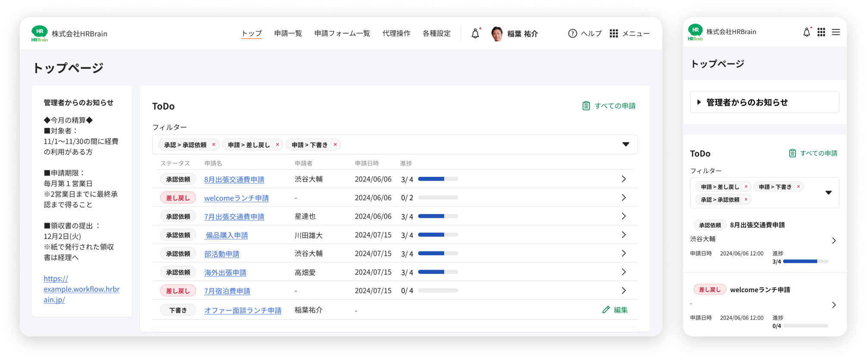Remove 申請 > 下書き chip in mobile filter
This screenshot has width=868, height=361.
[x=798, y=187]
